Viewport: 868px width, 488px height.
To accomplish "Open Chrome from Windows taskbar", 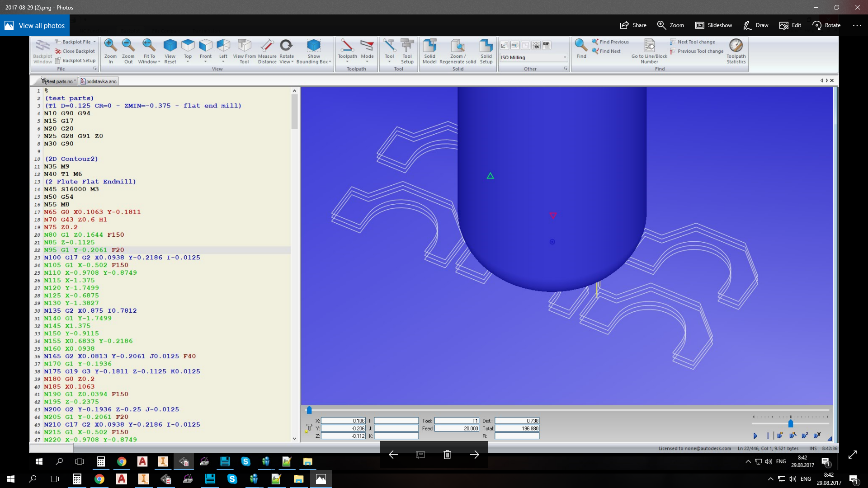I will [x=99, y=479].
